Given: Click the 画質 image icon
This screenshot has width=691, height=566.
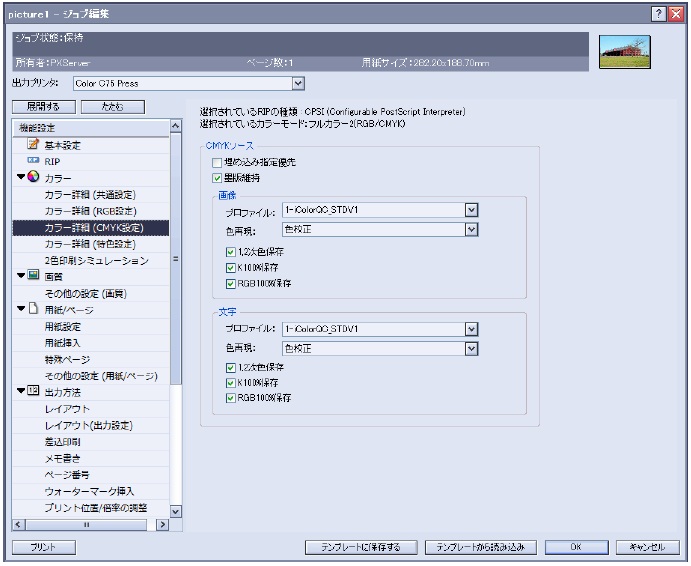Looking at the screenshot, I should [x=33, y=275].
